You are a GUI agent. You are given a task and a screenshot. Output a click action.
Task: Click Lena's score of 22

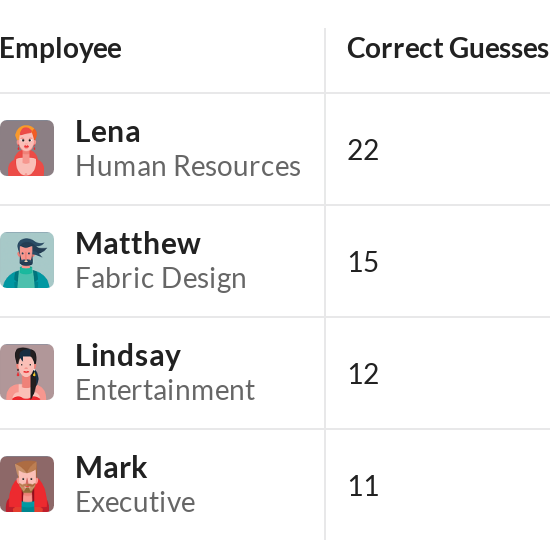tap(363, 150)
